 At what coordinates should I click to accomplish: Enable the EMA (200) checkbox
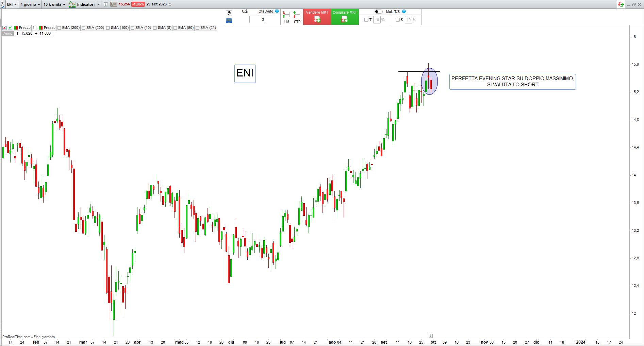(x=60, y=28)
